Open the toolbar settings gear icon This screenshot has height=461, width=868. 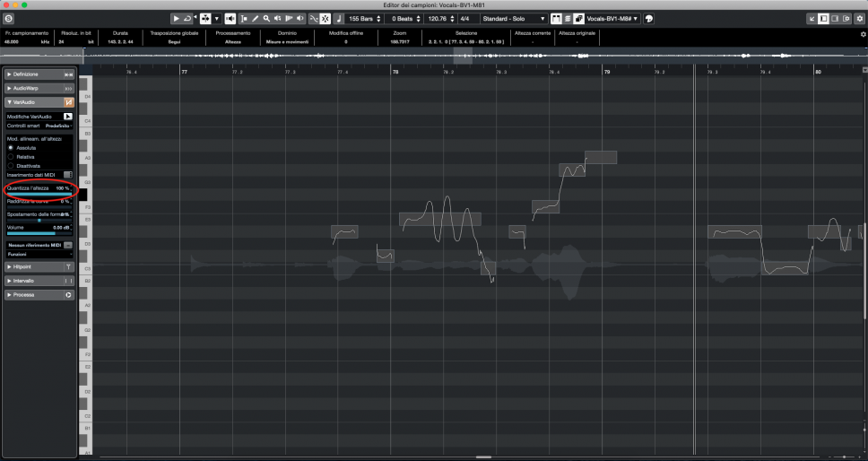coord(863,34)
